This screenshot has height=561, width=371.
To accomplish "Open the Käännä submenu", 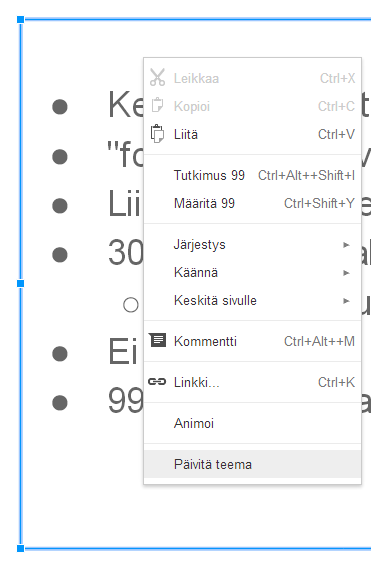I will [x=253, y=273].
